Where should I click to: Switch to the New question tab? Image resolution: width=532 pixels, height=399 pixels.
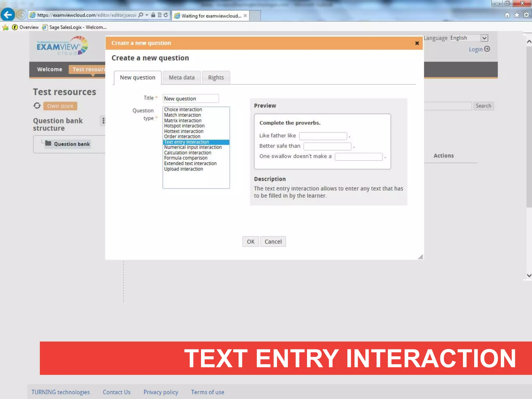coord(137,77)
